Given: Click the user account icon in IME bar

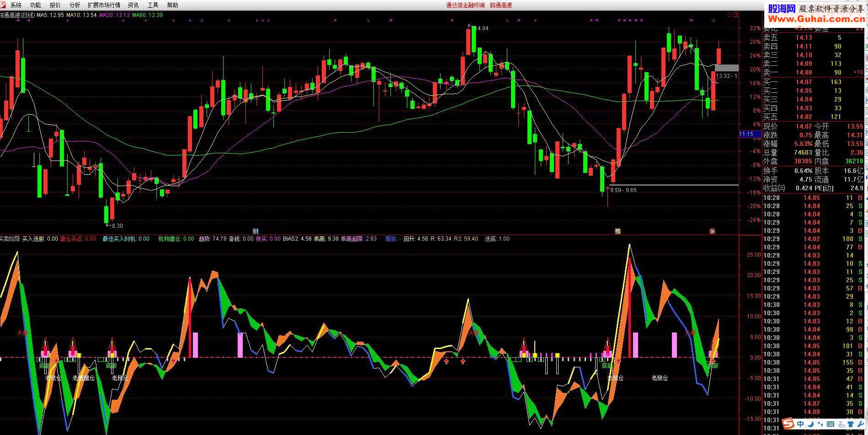Looking at the screenshot, I should 841,424.
